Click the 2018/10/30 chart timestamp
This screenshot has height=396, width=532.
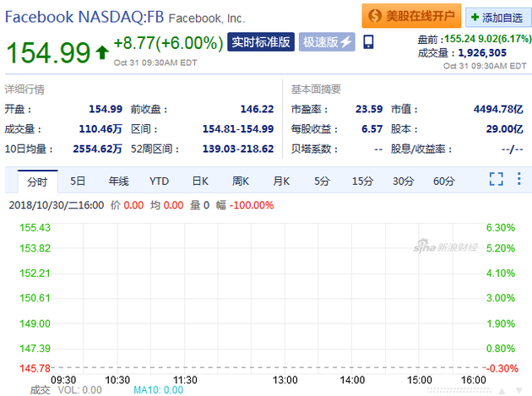(57, 205)
